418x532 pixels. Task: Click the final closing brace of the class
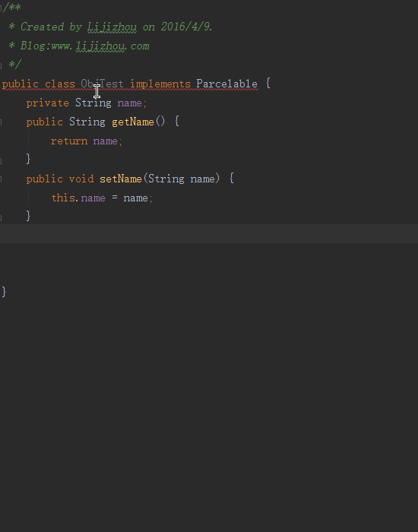coord(4,292)
